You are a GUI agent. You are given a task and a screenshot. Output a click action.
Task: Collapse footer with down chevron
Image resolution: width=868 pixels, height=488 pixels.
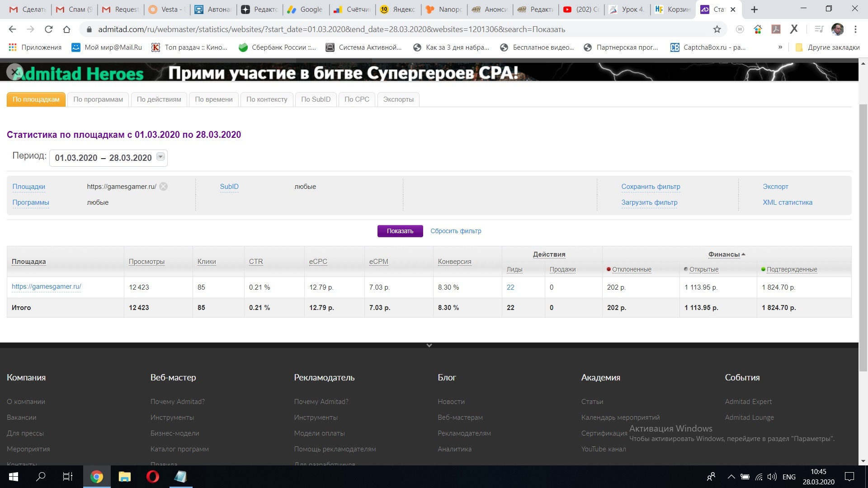tap(429, 346)
